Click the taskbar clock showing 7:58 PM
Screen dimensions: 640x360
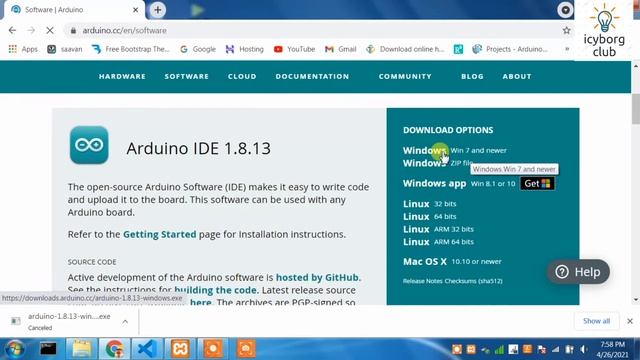click(613, 349)
